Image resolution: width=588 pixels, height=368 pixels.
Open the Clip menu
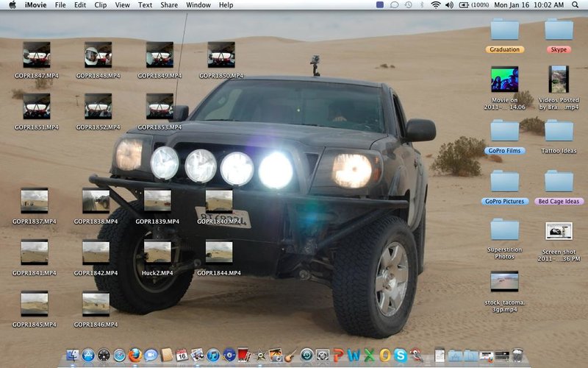pos(101,5)
